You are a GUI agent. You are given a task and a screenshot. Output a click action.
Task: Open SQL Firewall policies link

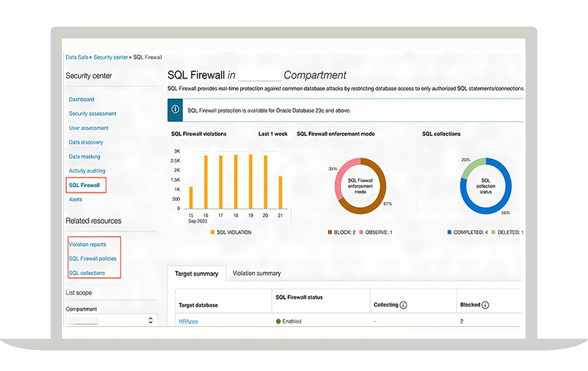93,259
